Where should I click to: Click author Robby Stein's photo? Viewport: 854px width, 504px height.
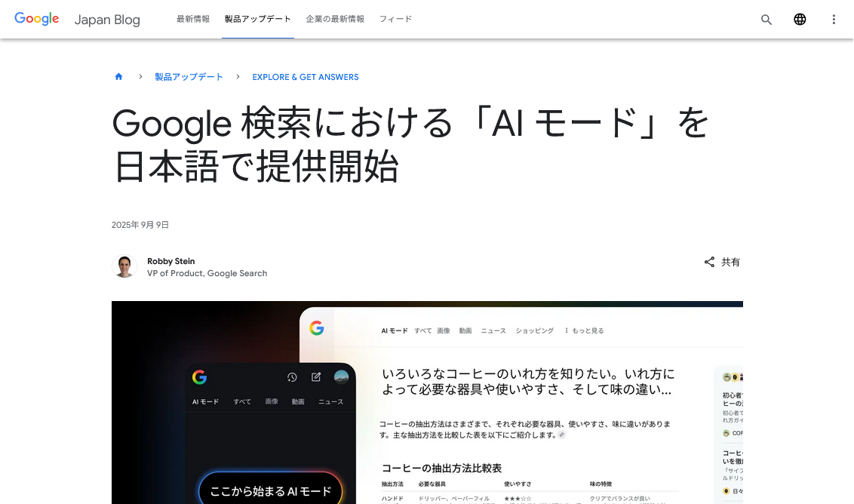[x=124, y=266]
